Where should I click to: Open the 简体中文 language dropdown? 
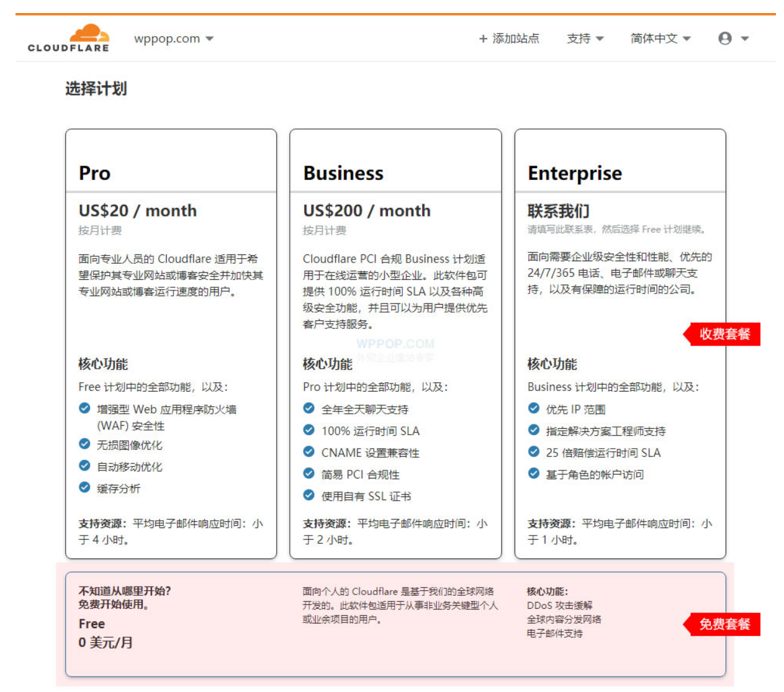point(660,38)
